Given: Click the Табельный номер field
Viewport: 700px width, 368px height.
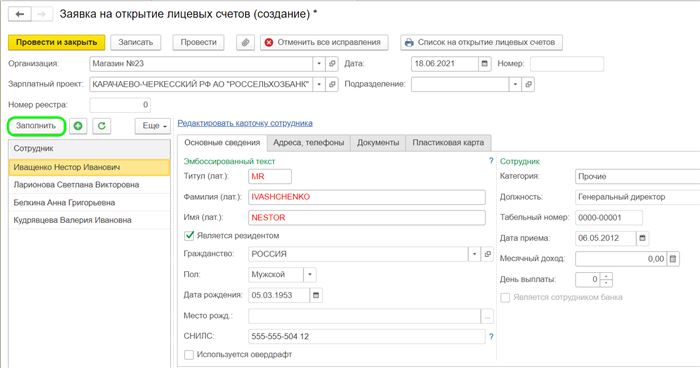Looking at the screenshot, I should pos(609,217).
